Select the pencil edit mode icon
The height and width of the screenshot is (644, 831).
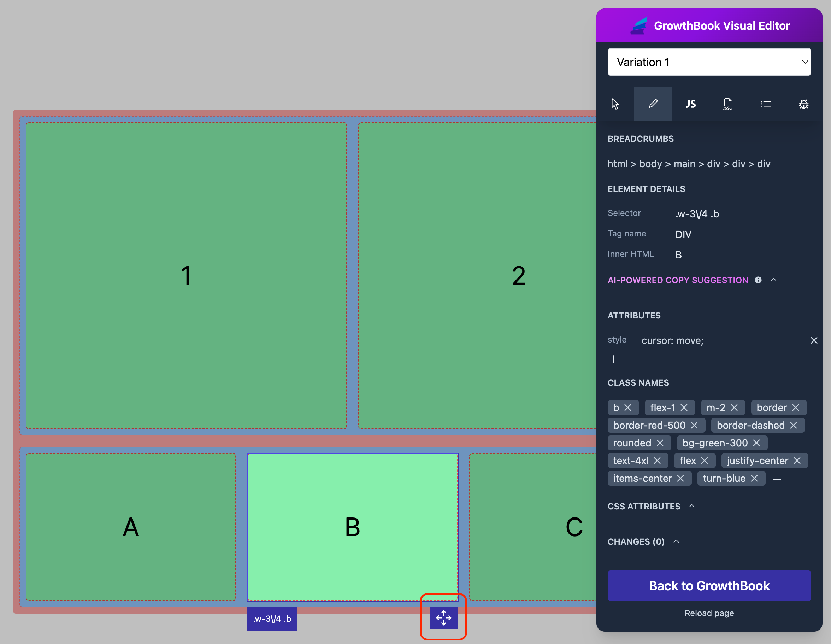point(653,104)
